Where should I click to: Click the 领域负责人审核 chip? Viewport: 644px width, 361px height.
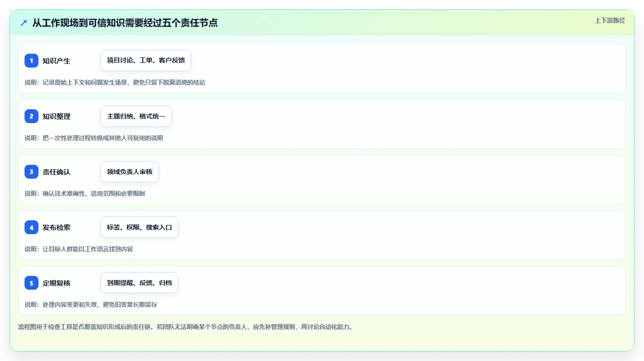(x=130, y=172)
